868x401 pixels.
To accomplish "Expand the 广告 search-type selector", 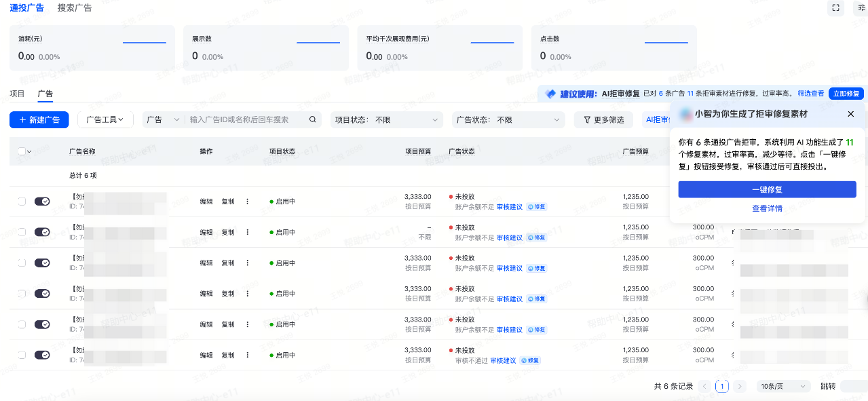I will [163, 119].
